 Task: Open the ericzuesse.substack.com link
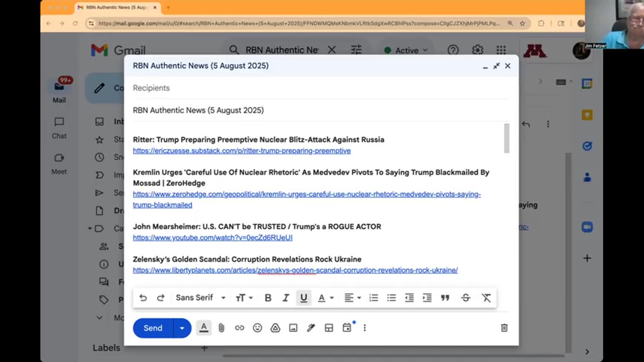(x=242, y=151)
